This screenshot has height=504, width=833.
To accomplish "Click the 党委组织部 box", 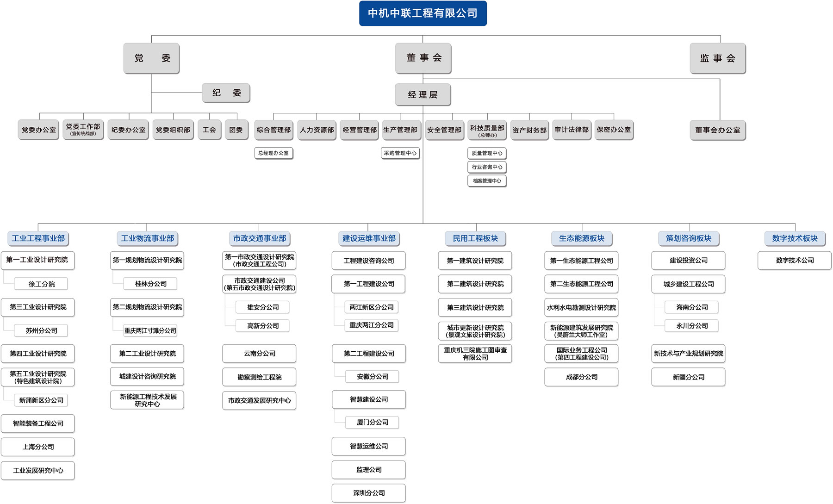I will coord(173,130).
